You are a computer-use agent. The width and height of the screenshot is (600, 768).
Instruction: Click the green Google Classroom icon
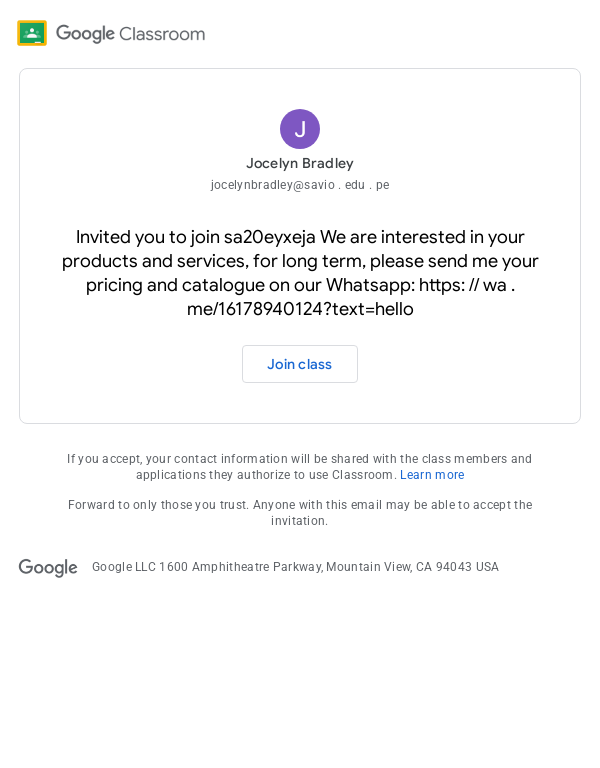[32, 33]
